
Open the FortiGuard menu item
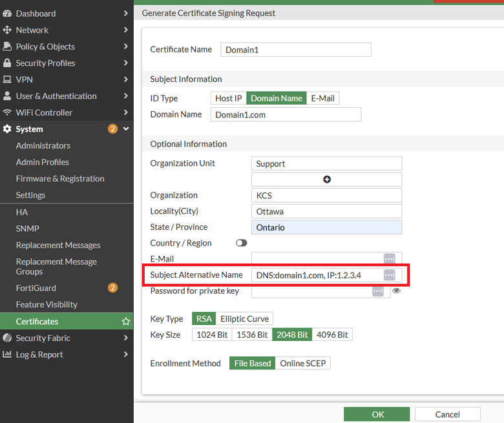pos(36,288)
